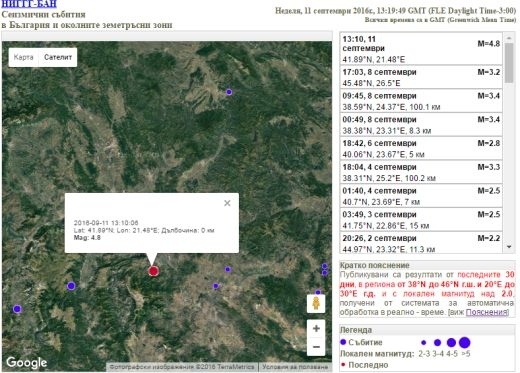This screenshot has width=520, height=373.
Task: Zoom out with the minus button
Action: click(316, 347)
